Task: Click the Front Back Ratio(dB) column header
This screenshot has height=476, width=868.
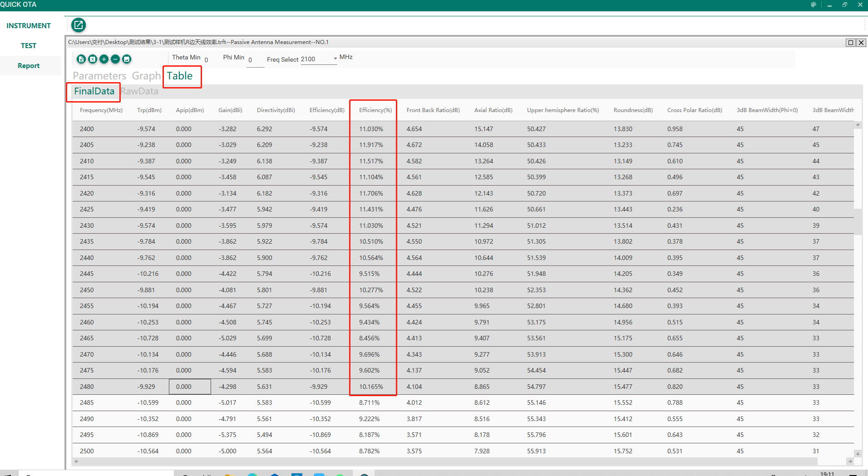Action: [x=433, y=110]
